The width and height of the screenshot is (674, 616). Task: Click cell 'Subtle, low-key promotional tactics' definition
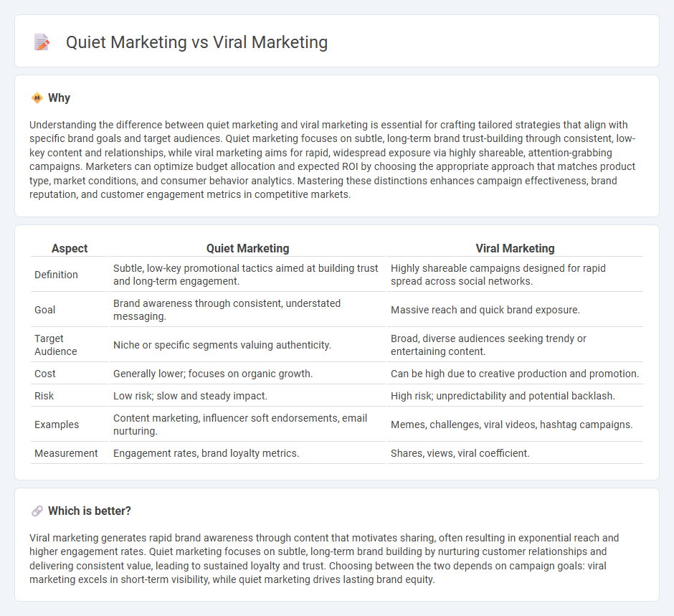click(247, 275)
